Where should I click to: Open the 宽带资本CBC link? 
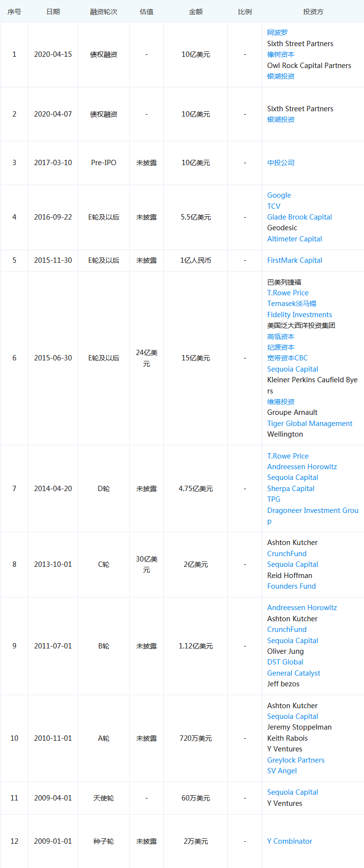[x=287, y=358]
